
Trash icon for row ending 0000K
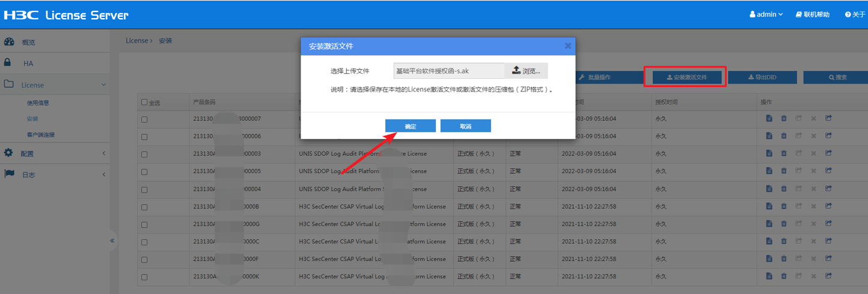(x=784, y=277)
